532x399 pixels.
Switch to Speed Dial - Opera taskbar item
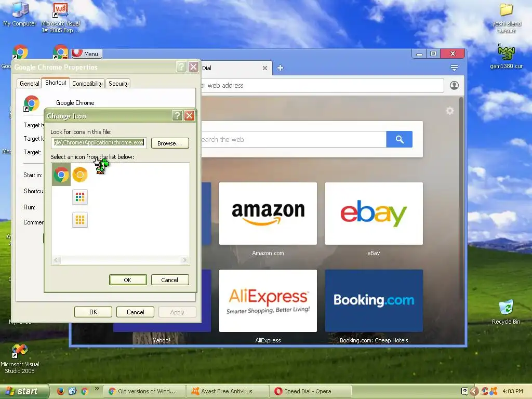coord(311,391)
